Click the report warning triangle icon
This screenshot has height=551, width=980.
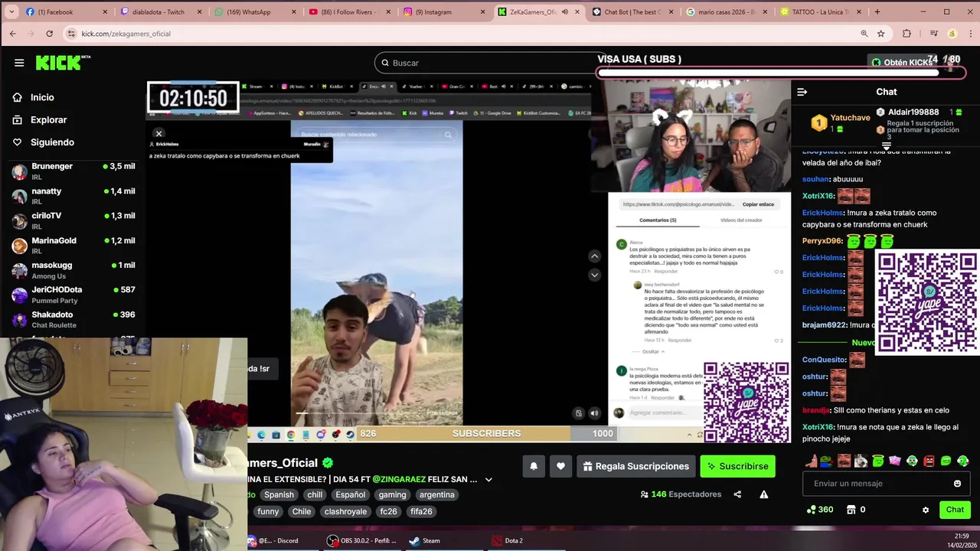click(763, 494)
